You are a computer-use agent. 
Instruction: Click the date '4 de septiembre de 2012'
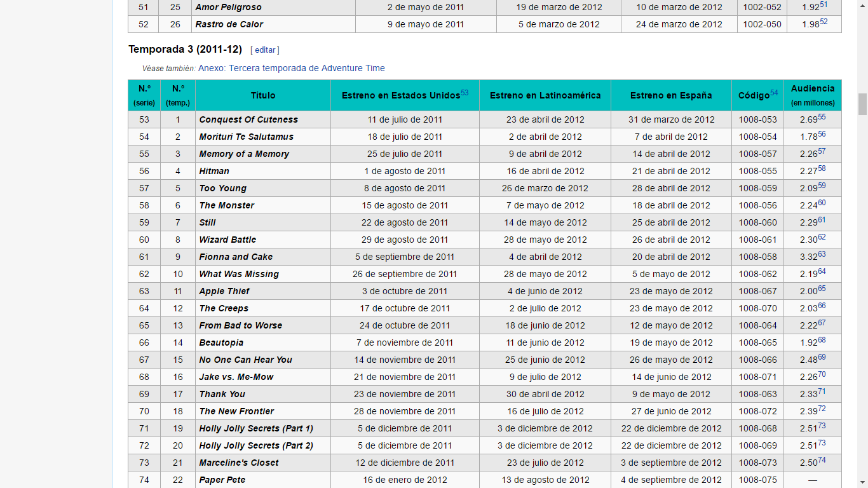(671, 480)
